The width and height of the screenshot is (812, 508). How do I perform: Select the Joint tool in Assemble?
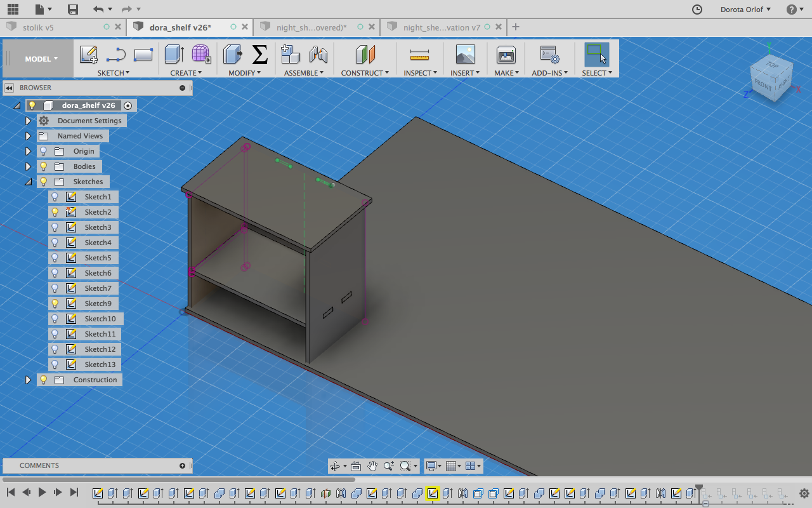[x=318, y=55]
